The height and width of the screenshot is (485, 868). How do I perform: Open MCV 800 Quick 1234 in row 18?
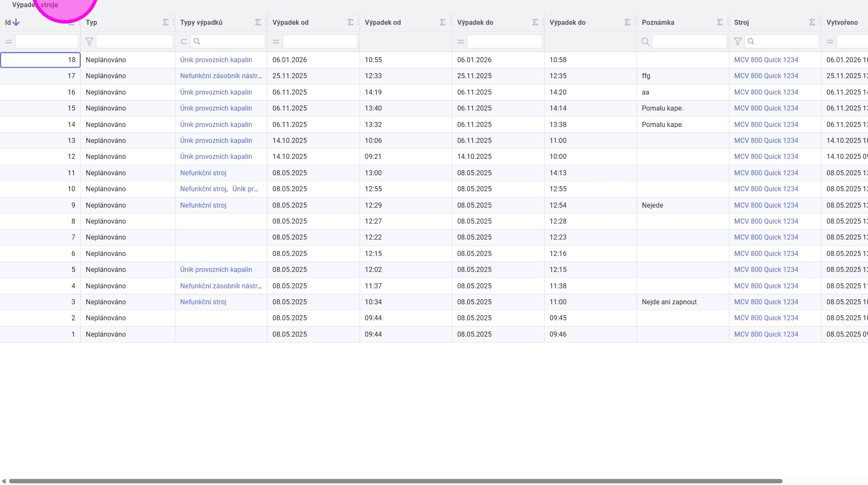pyautogui.click(x=766, y=60)
